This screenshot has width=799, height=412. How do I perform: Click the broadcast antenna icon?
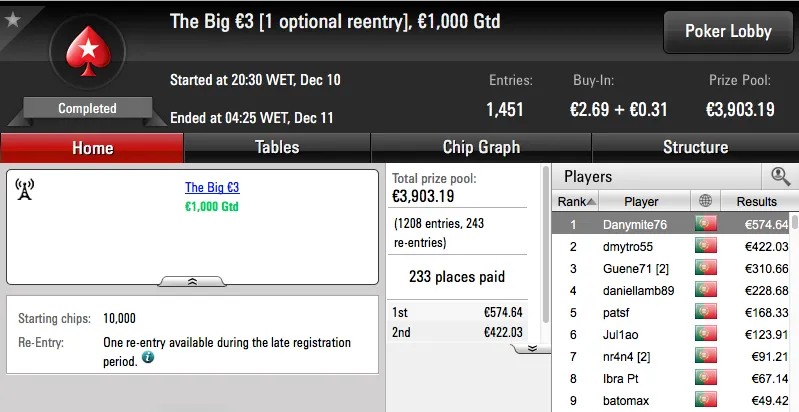[25, 188]
